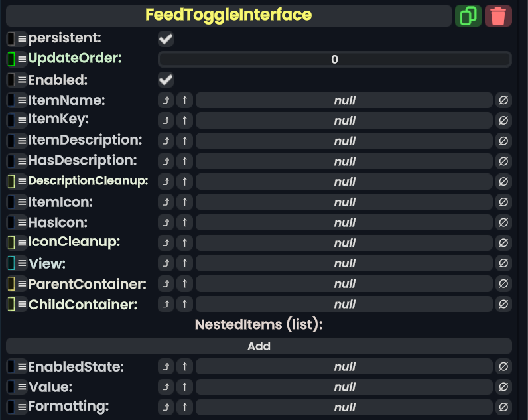Viewport: 528px width, 420px height.
Task: Click the UpdateOrder value field
Action: (x=334, y=60)
